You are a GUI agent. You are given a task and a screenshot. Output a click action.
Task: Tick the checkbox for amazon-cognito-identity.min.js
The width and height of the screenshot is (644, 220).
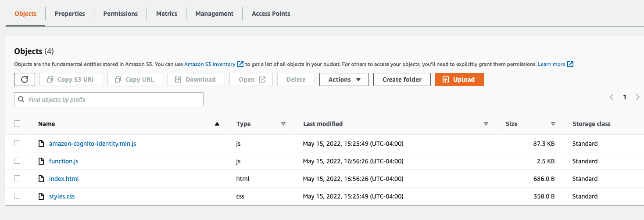coord(17,143)
